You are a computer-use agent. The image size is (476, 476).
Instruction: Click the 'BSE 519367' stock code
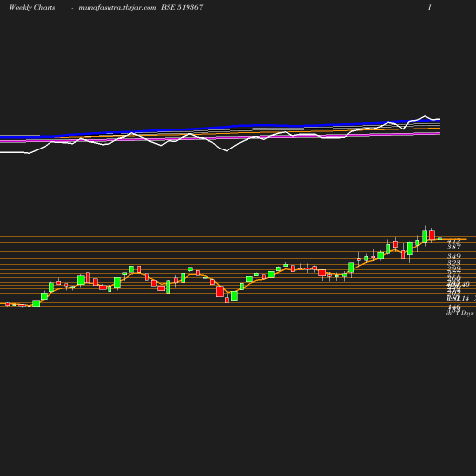[x=182, y=7]
